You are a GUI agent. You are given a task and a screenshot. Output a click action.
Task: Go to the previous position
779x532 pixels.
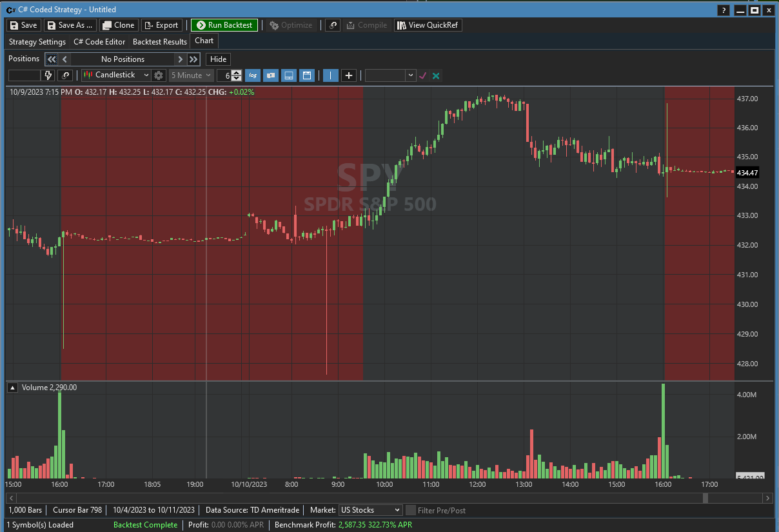[64, 59]
